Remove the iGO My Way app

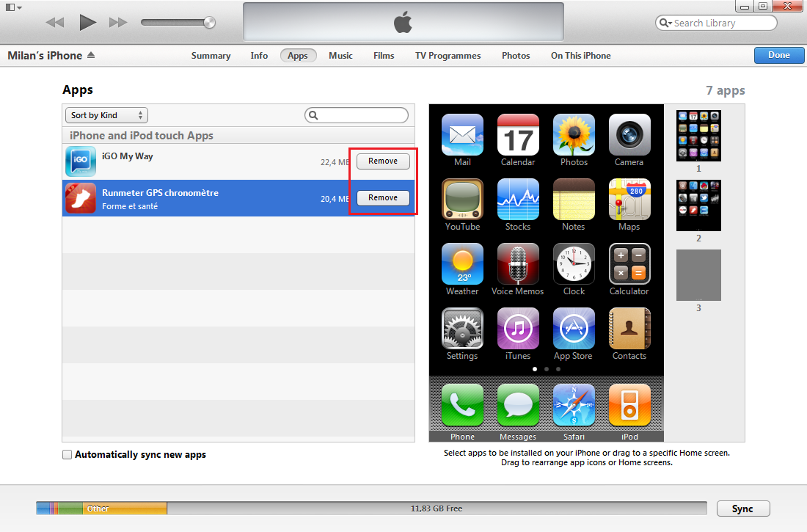(x=383, y=161)
